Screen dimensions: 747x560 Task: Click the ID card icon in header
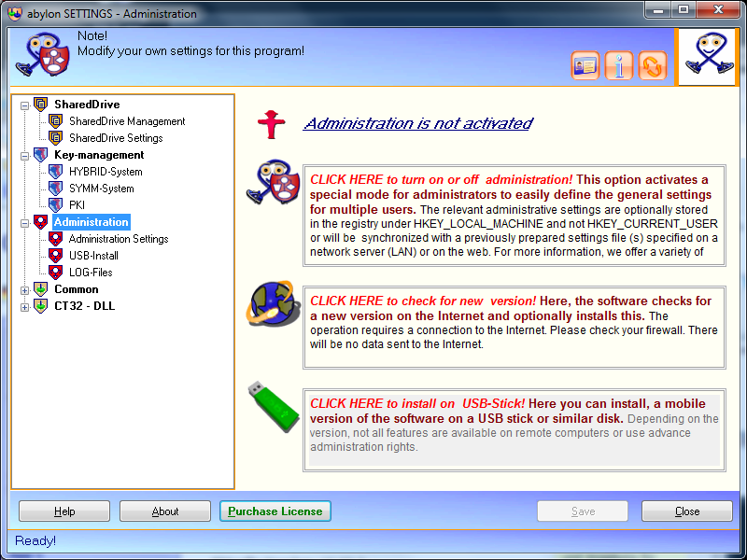tap(585, 65)
